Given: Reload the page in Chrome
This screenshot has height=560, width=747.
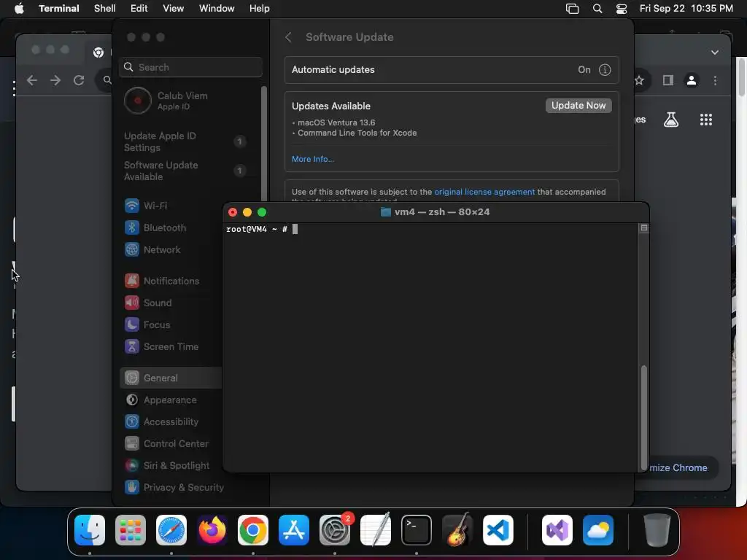Looking at the screenshot, I should [79, 80].
